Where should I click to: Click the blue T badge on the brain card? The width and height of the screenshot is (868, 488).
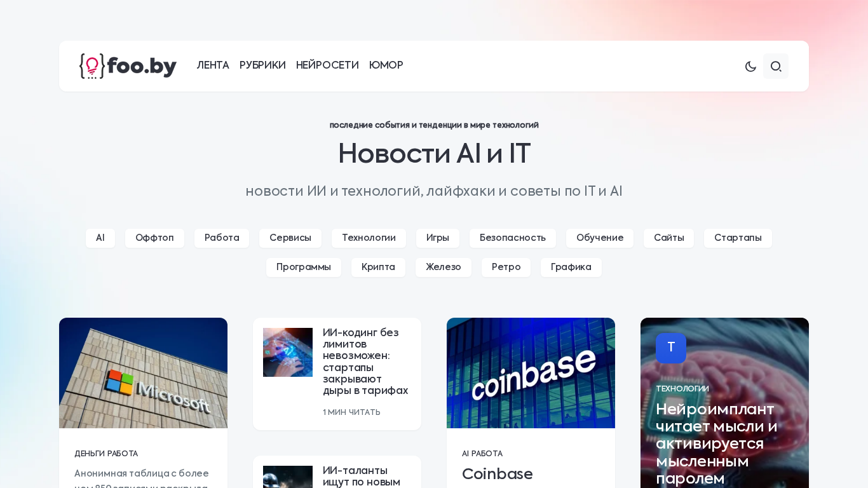click(x=671, y=348)
